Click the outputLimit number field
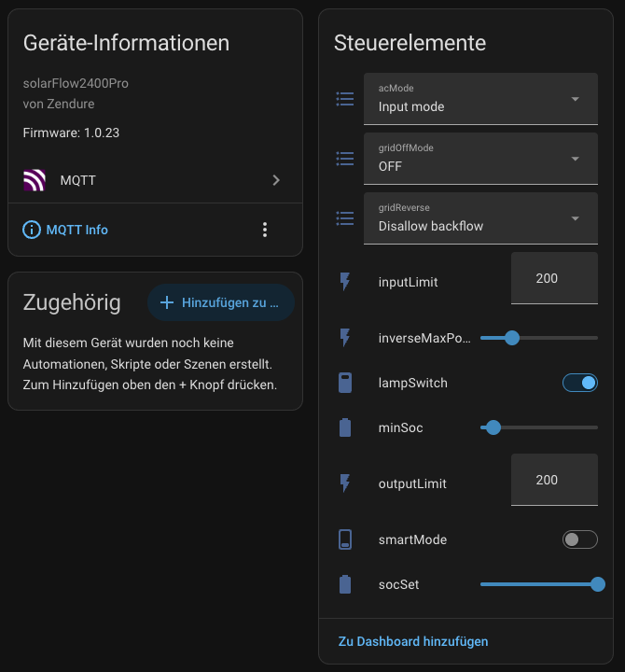The width and height of the screenshot is (625, 672). (554, 480)
